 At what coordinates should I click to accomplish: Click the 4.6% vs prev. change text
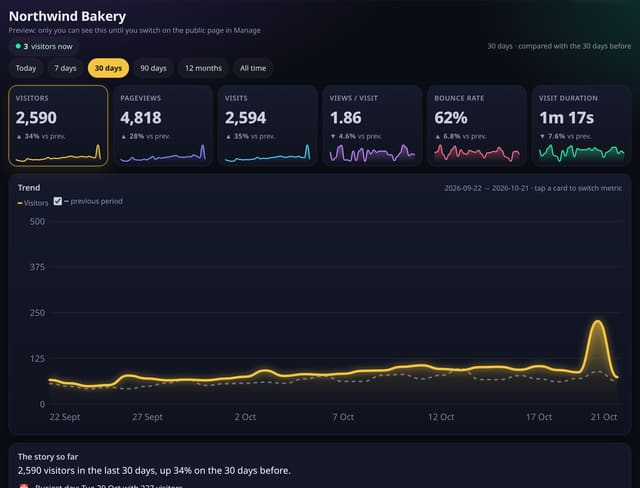356,136
